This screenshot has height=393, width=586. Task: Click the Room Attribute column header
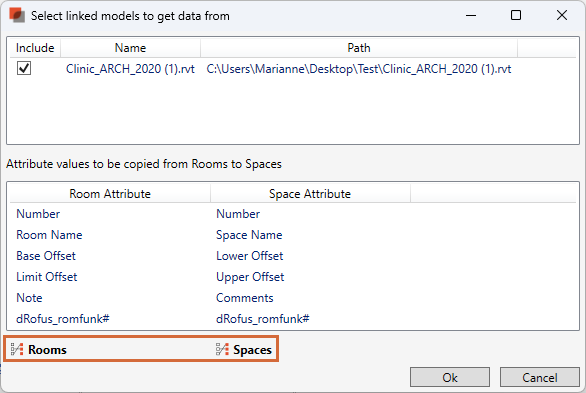click(x=110, y=194)
